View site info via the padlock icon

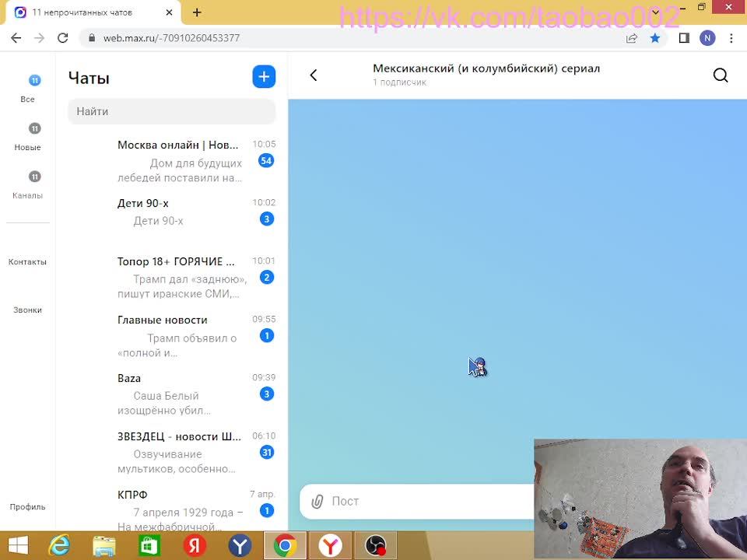coord(92,38)
